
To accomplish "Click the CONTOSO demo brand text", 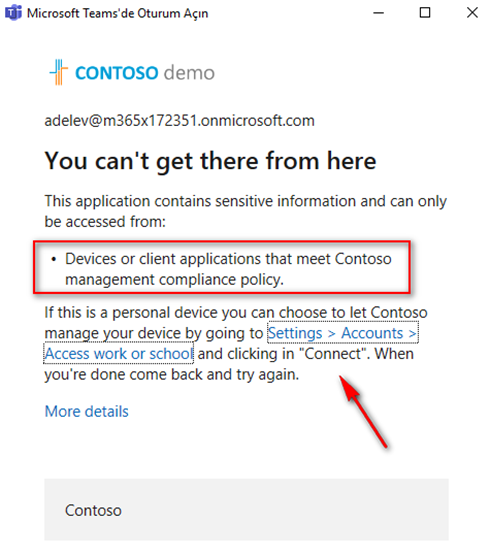I will [145, 73].
